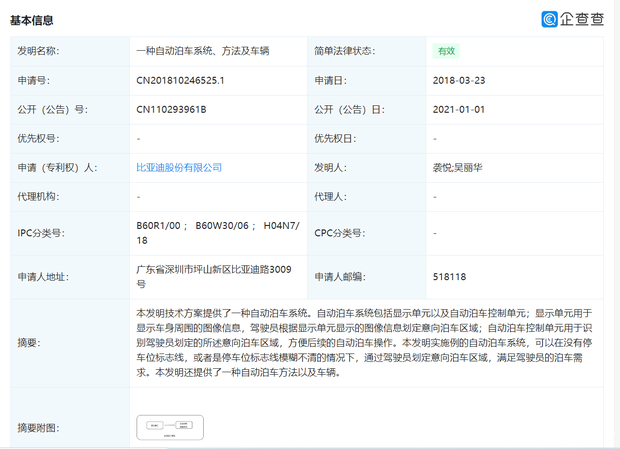Click the 基本信息 section heading
Viewport: 620px width, 449px height.
pos(32,20)
